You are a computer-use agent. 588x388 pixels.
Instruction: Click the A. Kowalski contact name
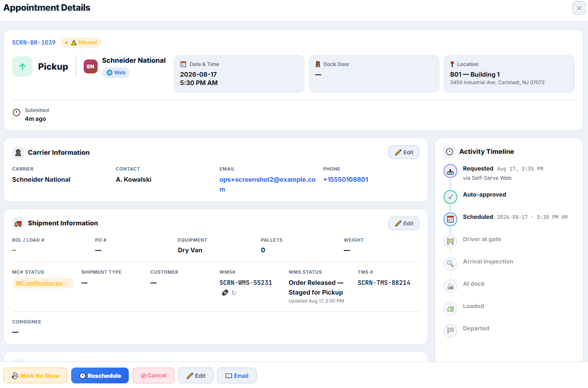coord(133,179)
